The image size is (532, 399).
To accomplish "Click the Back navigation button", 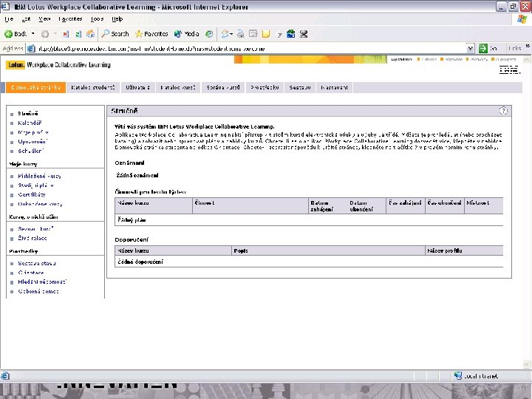I will click(x=16, y=34).
